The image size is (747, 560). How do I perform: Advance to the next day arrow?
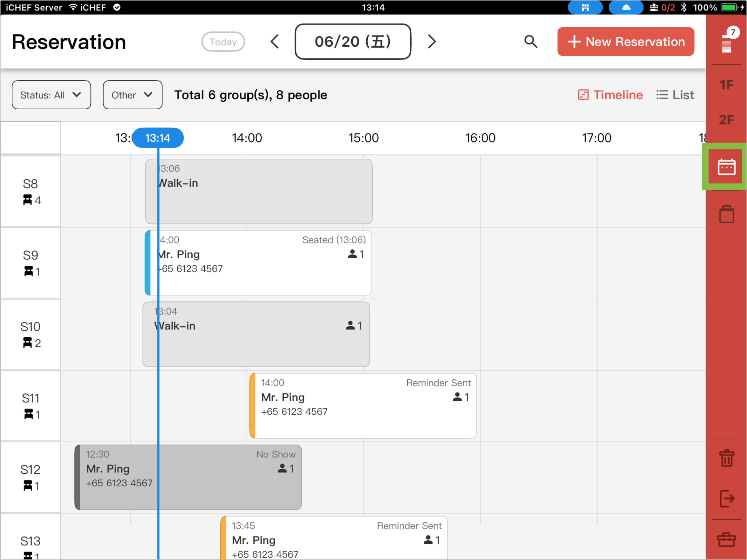click(432, 42)
